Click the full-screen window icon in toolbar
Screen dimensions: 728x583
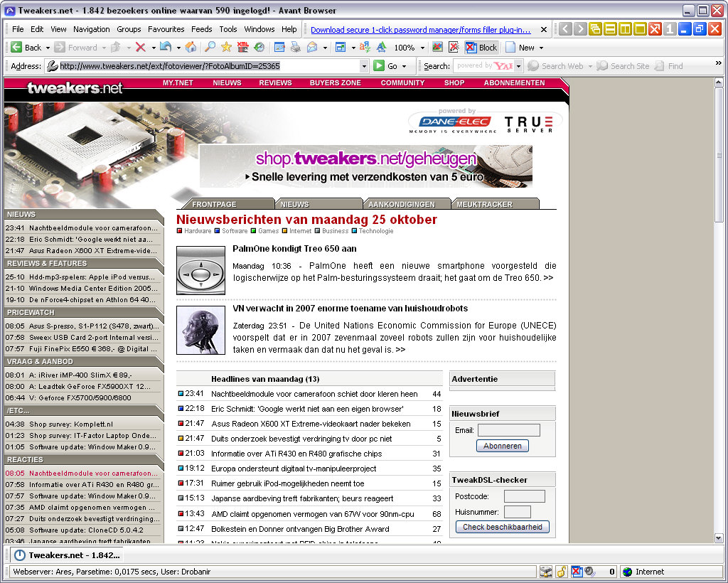tap(341, 48)
